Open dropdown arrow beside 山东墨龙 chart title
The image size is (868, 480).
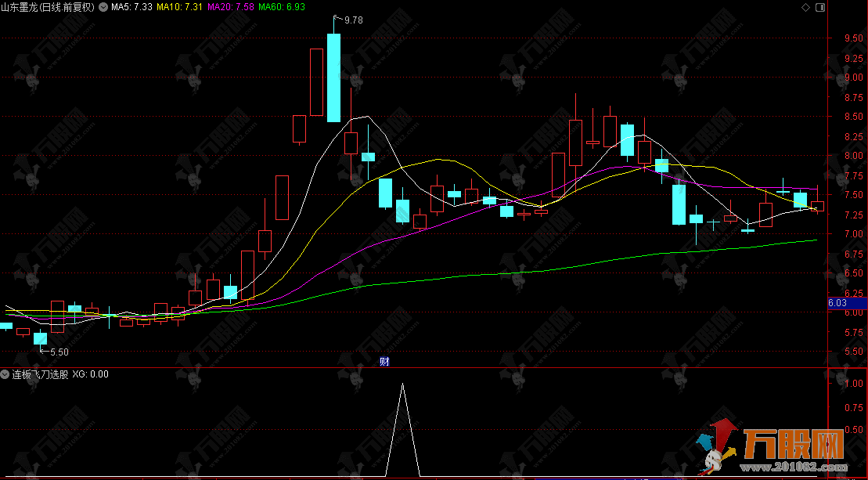(x=103, y=7)
